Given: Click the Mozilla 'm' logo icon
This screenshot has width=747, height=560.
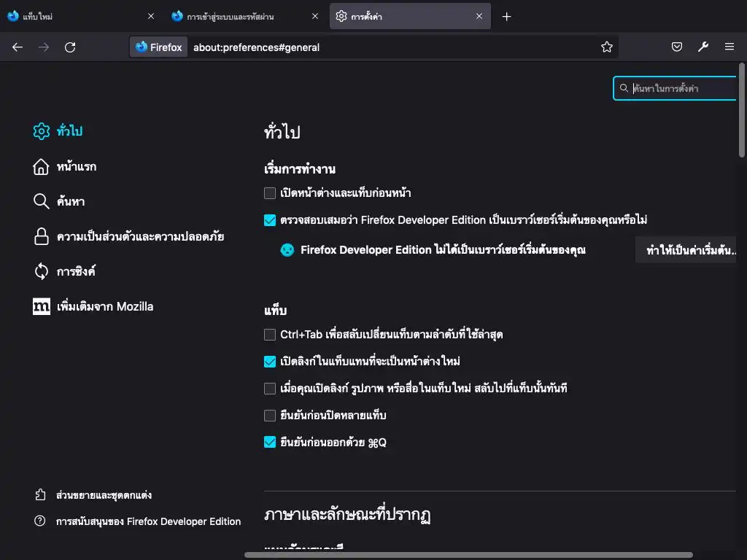Looking at the screenshot, I should point(42,306).
